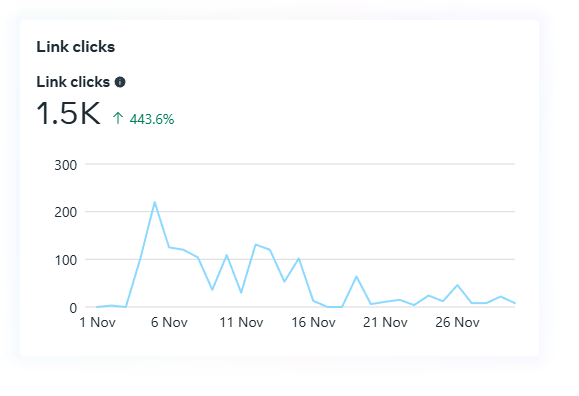
Task: Click the 100 y-axis label
Action: [x=66, y=260]
